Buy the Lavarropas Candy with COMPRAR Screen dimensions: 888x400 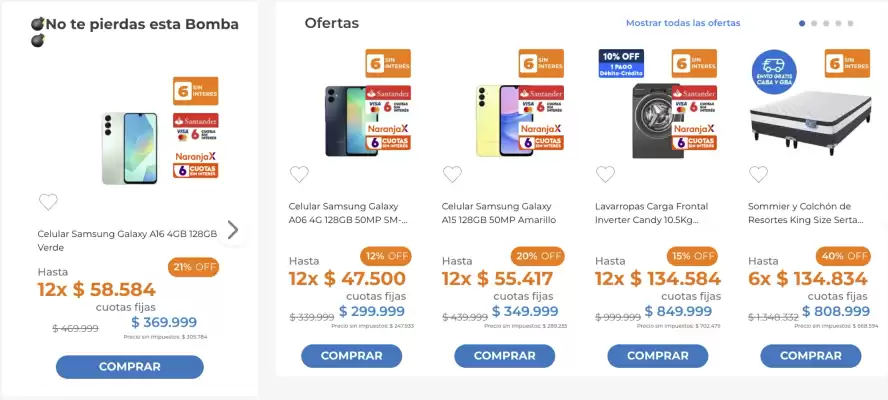click(x=657, y=356)
